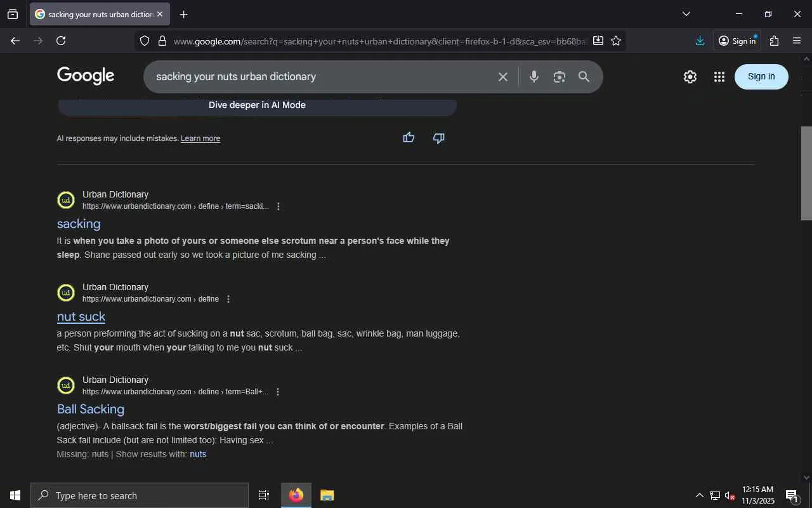Open the taskbar clock showing 12:15 AM
Viewport: 812px width, 508px height.
coord(758,495)
